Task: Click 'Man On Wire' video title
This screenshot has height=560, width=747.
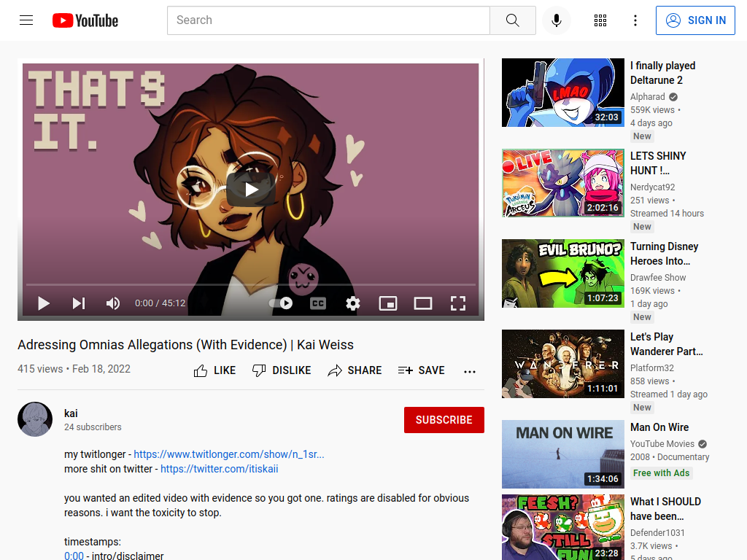Action: 659,427
